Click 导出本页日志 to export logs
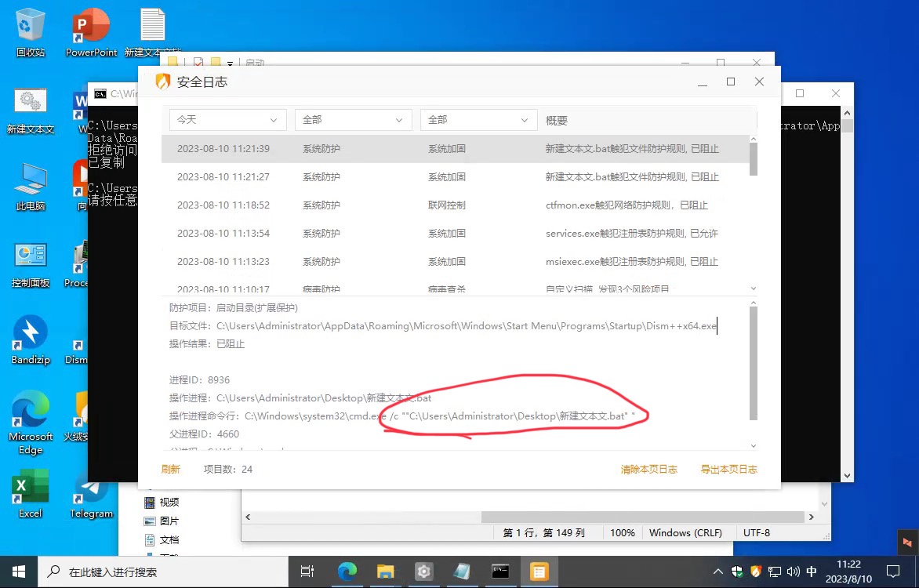The width and height of the screenshot is (919, 588). coord(728,469)
